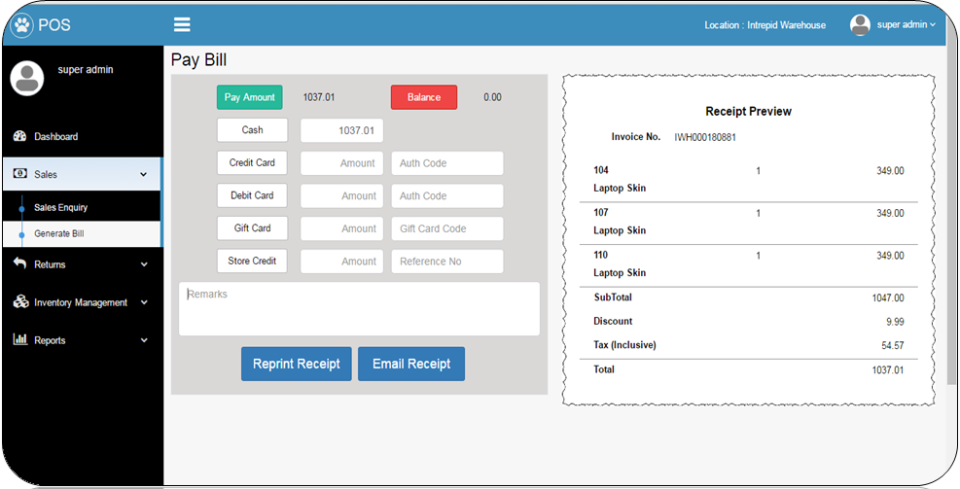Screen dimensions: 960x489
Task: Click the POS brand text
Action: [54, 25]
